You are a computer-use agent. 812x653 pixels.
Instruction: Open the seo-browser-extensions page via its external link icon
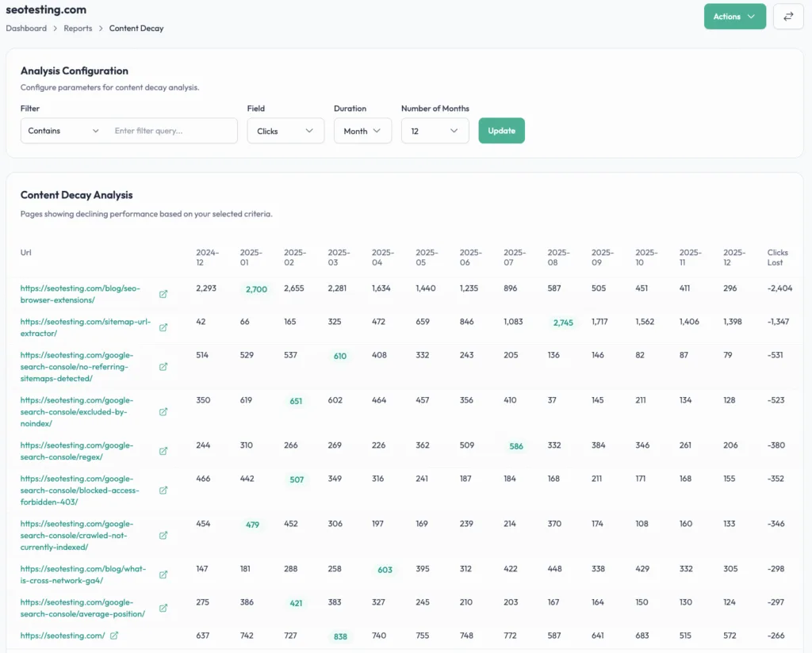click(x=163, y=294)
